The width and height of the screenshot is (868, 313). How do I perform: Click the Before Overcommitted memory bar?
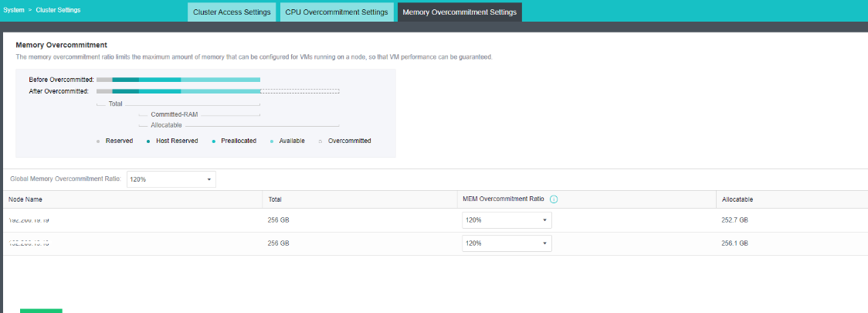coord(178,80)
